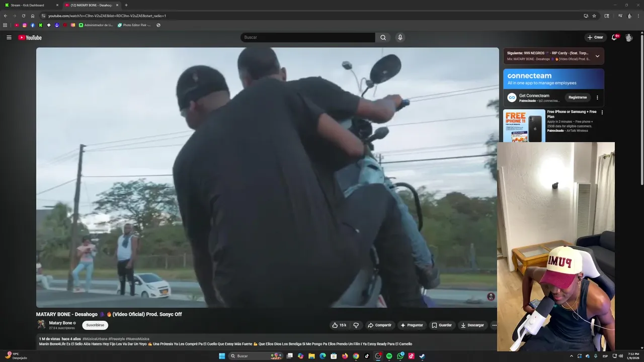Click Registrarse on Connecteam ad
The image size is (644, 362).
pos(578,98)
